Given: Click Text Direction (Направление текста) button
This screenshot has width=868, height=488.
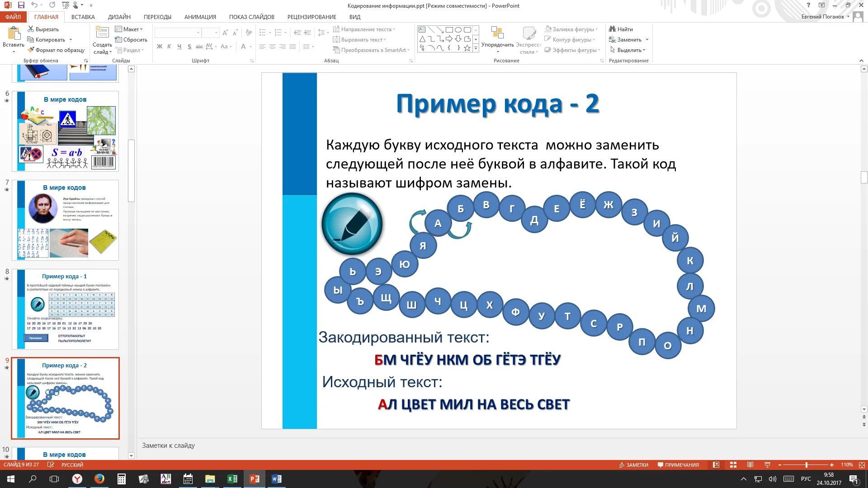Looking at the screenshot, I should pyautogui.click(x=364, y=29).
